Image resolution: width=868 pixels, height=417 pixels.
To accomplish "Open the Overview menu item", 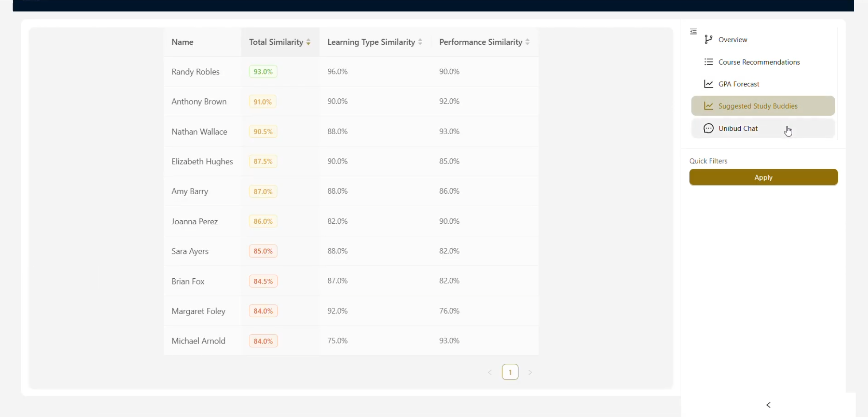I will 763,39.
